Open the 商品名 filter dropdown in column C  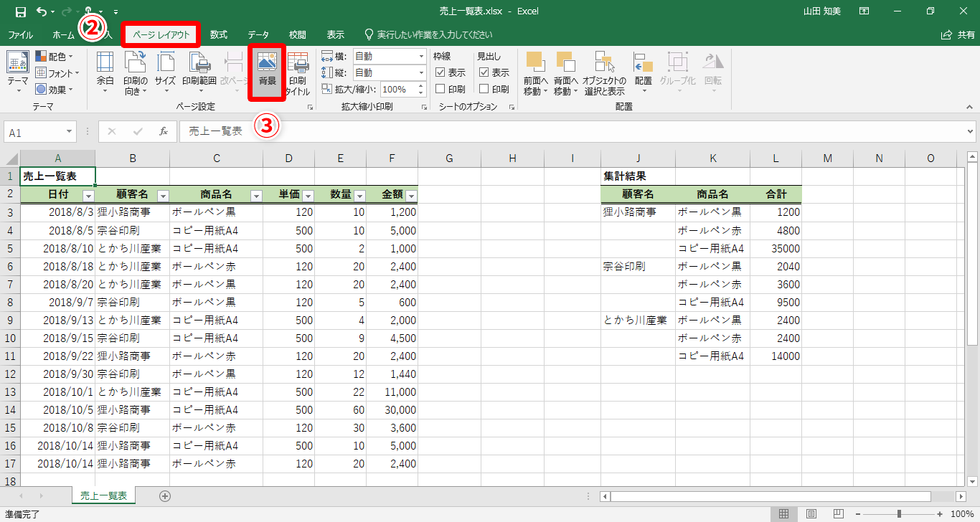click(256, 196)
